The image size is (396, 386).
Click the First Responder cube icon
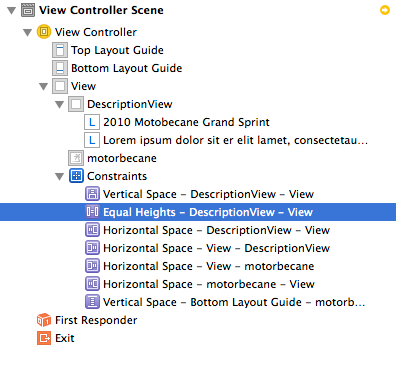(44, 320)
